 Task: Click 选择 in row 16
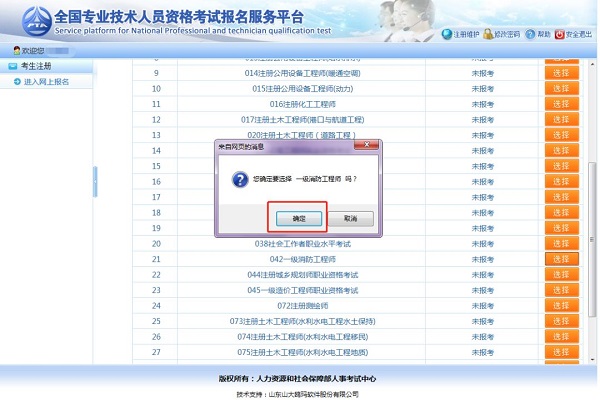pyautogui.click(x=561, y=181)
